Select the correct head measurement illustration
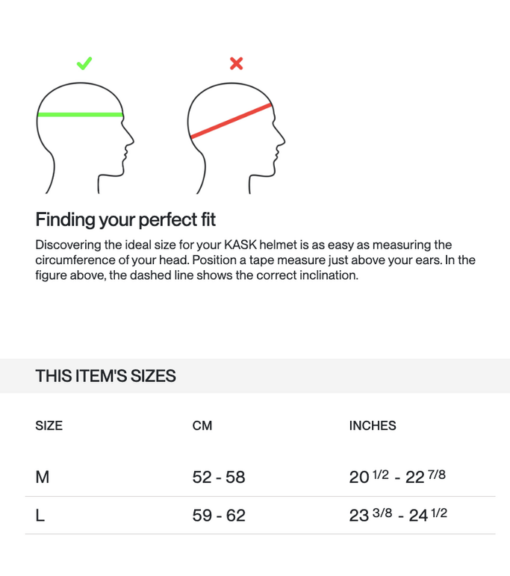This screenshot has width=510, height=576. (85, 138)
